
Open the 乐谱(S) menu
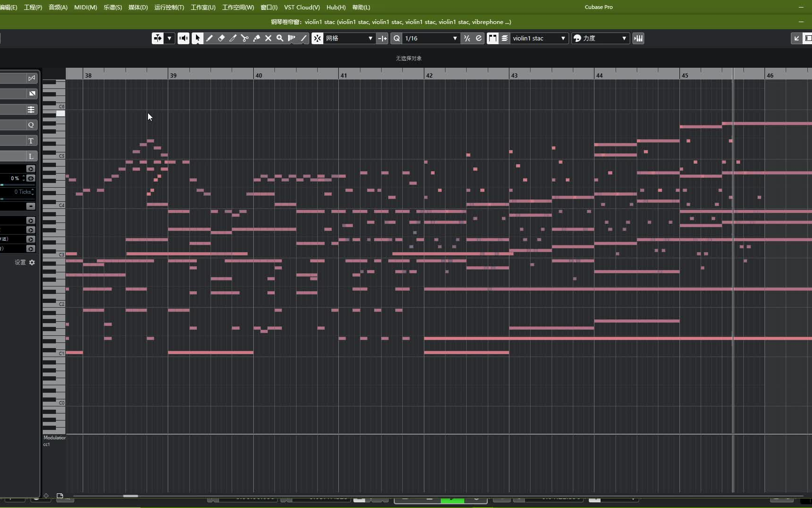coord(113,7)
